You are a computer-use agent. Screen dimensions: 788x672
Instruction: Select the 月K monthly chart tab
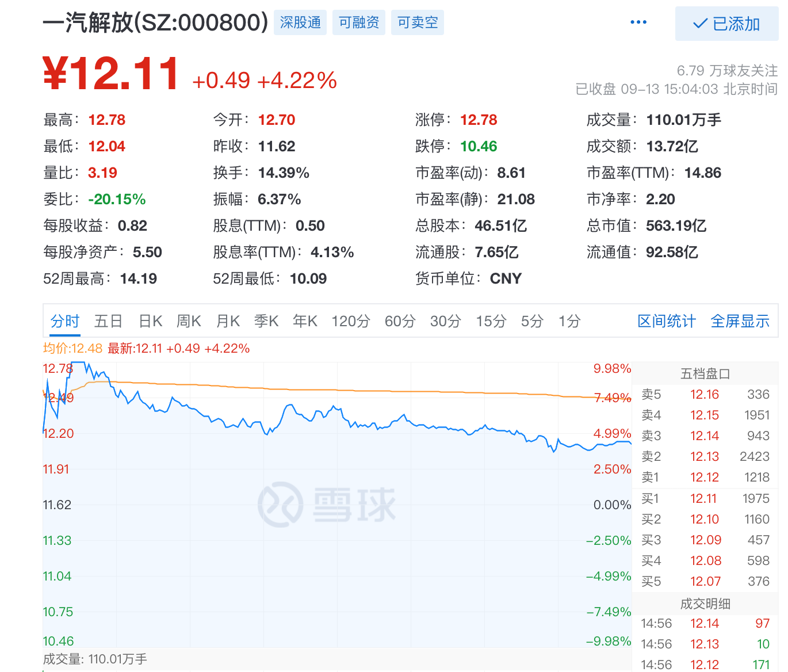[227, 321]
